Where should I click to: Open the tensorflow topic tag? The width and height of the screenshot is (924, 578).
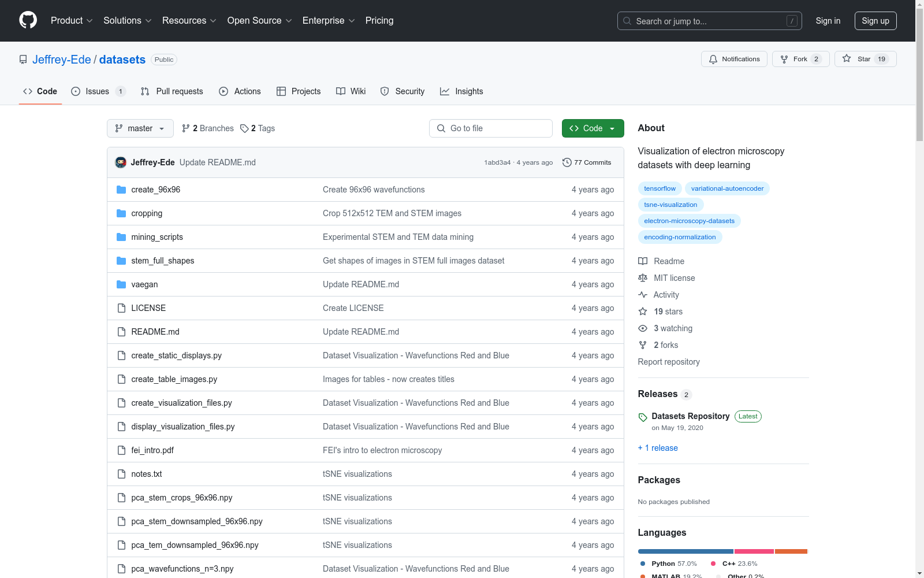[x=660, y=188]
